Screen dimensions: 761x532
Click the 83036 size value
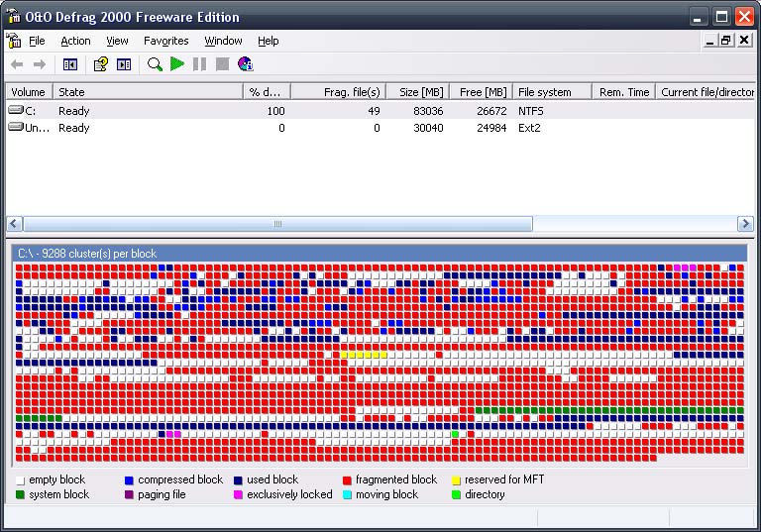(x=428, y=111)
